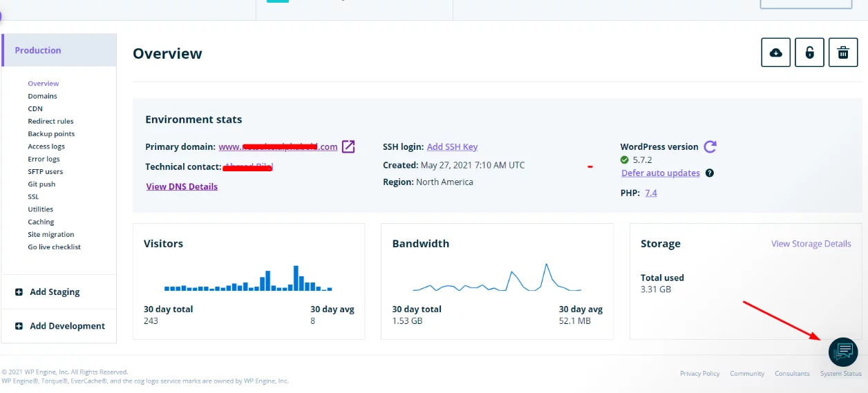Open SSL settings page
Viewport: 868px width, 393px height.
(33, 197)
